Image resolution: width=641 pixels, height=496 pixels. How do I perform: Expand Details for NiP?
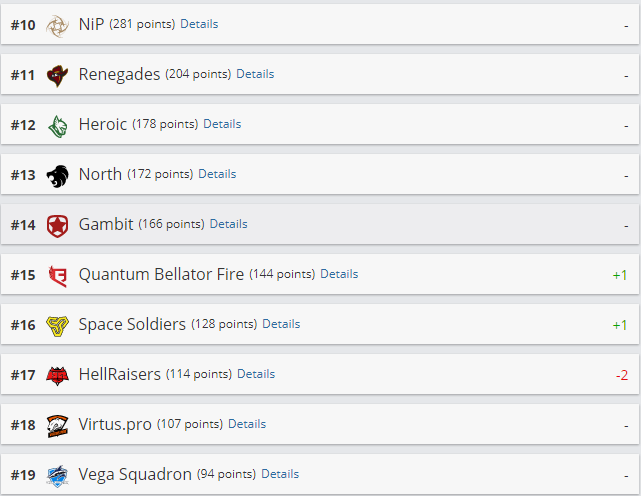click(199, 24)
